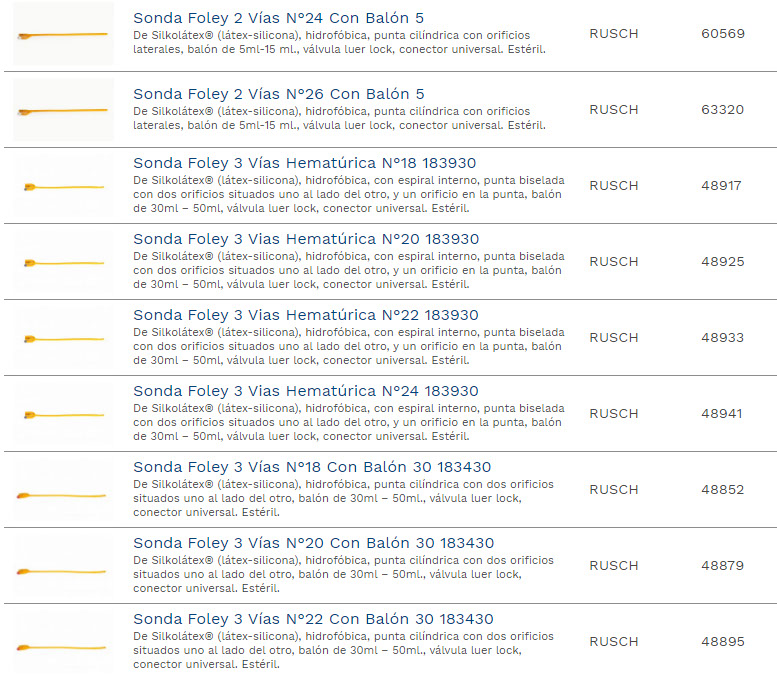Click thumbnail of Hematúrica N°24 catheter
Viewport: 777px width, 674px height.
point(63,414)
